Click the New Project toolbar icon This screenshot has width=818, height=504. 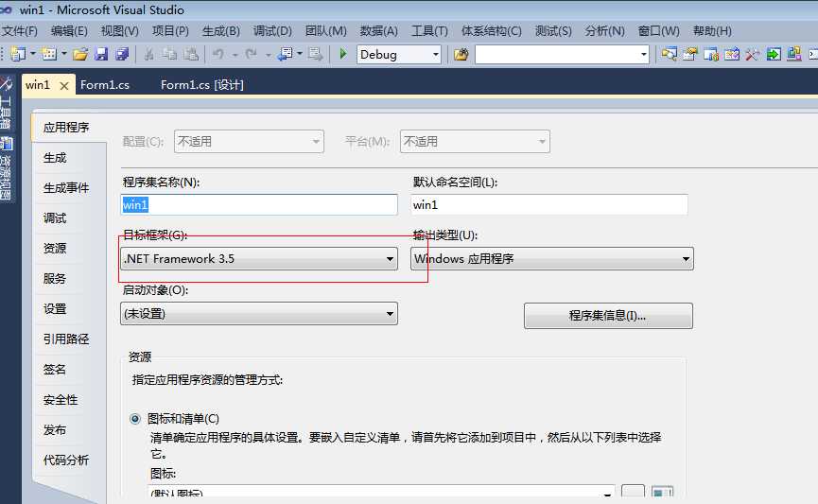click(x=18, y=54)
